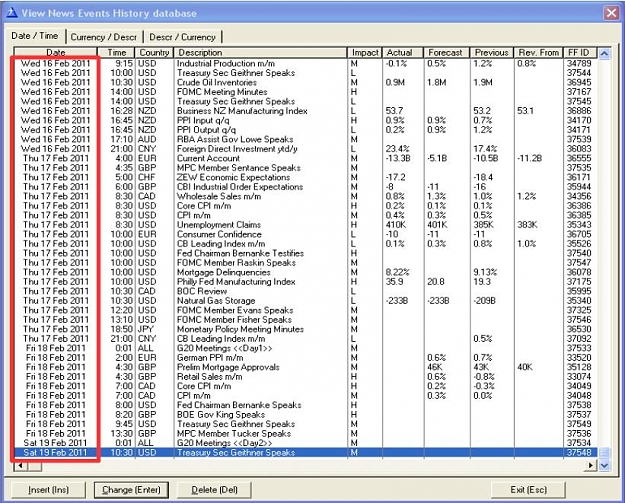Click FF ID 37548 in highlighted row

coord(579,453)
